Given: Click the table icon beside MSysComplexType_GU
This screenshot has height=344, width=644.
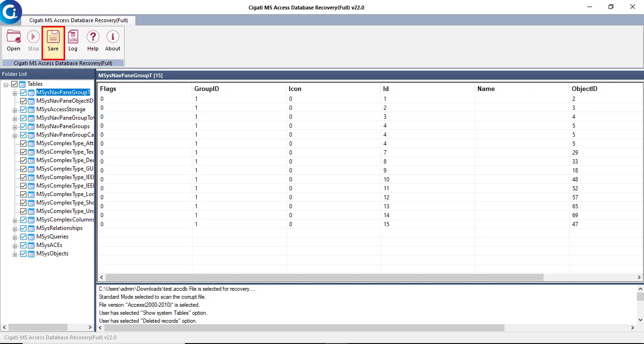Looking at the screenshot, I should pos(31,169).
